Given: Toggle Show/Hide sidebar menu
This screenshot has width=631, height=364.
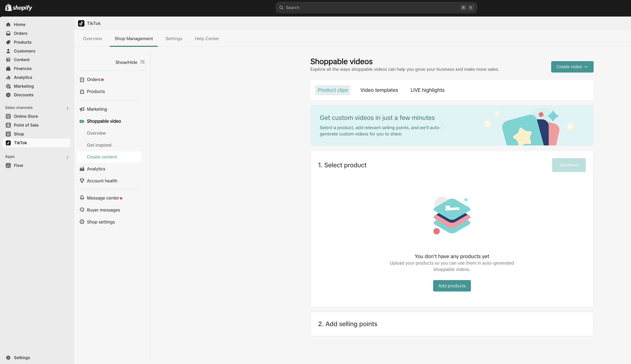Looking at the screenshot, I should 142,62.
